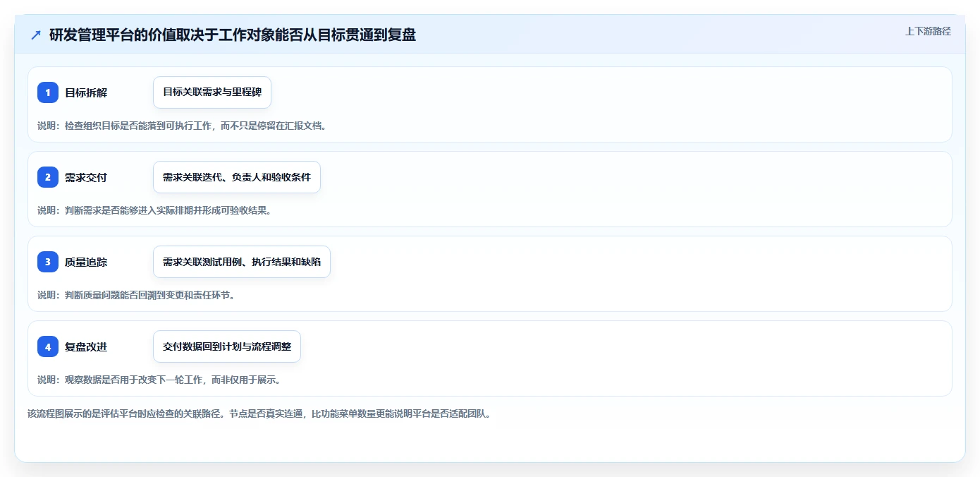Select step number 3 badge
Screen dimensions: 980x477
coord(48,262)
